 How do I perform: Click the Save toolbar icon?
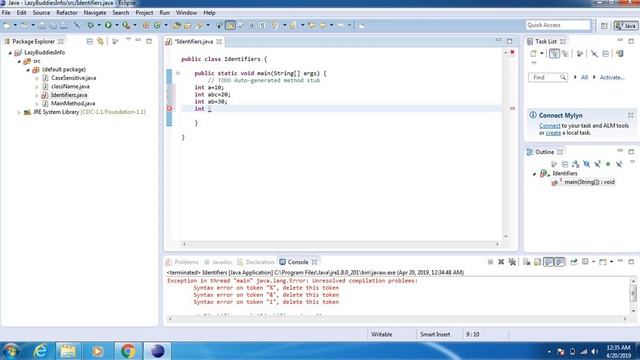[42, 25]
